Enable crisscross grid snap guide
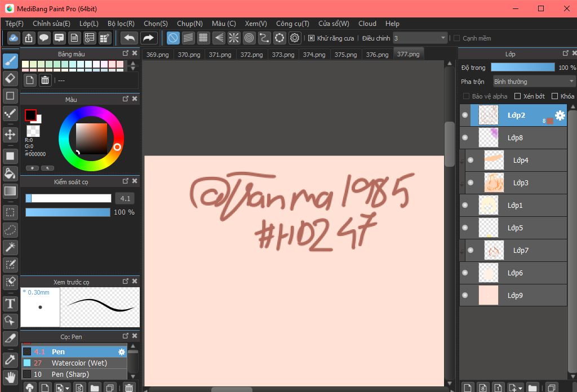Screen dimensions: 577x392 click(x=203, y=38)
